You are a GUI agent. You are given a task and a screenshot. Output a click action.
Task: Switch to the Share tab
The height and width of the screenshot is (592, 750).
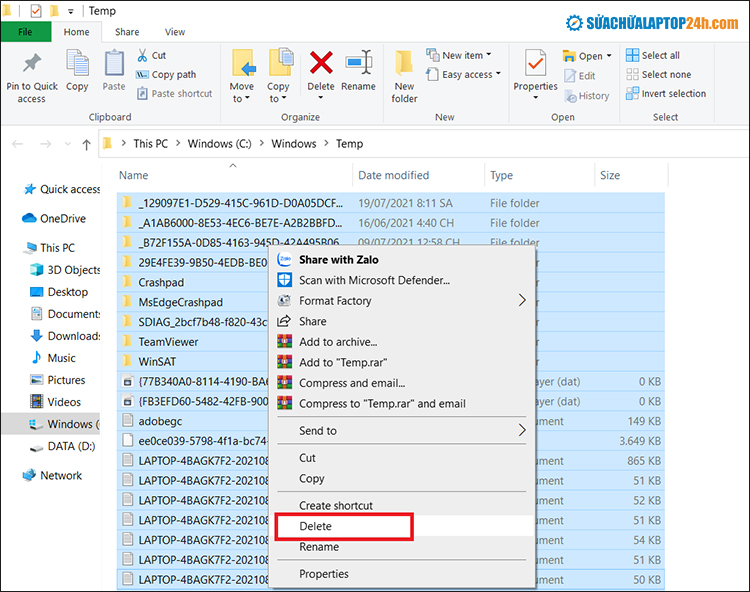tap(127, 32)
